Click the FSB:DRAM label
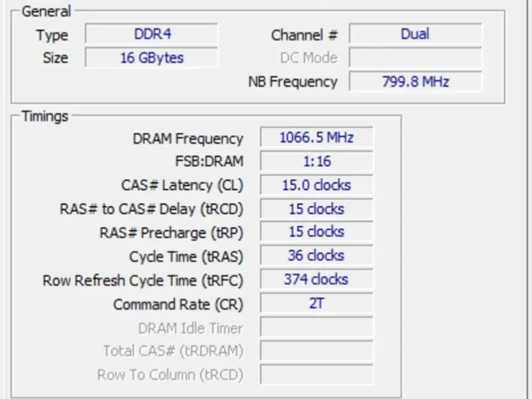Viewport: 532px width, 399px height. point(209,161)
